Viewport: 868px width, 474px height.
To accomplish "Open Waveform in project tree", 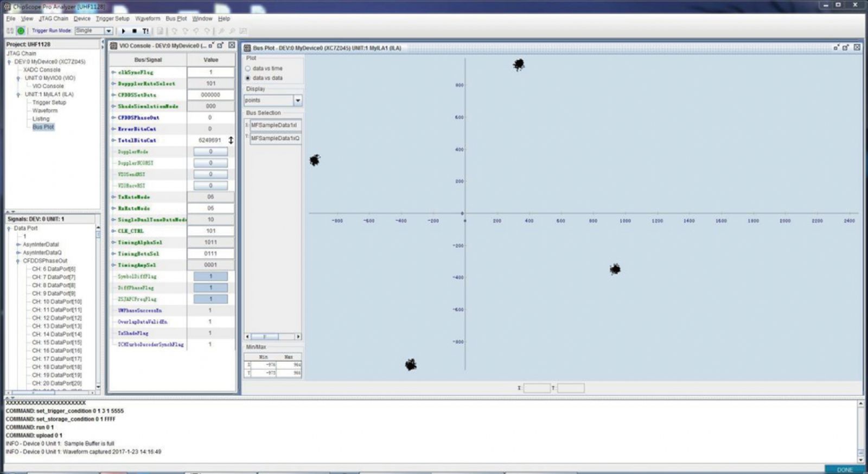I will pyautogui.click(x=44, y=111).
